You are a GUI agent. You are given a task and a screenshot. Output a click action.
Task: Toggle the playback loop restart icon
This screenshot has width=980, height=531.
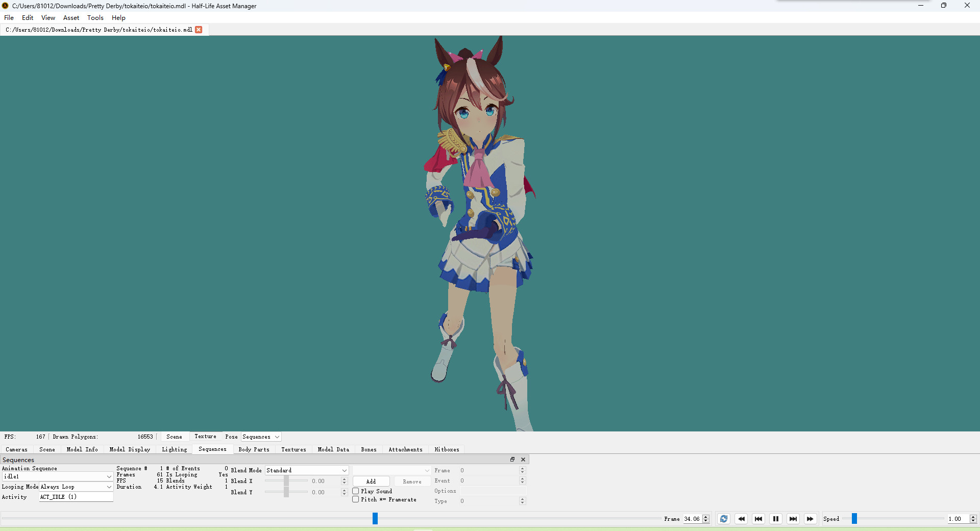[x=723, y=519]
